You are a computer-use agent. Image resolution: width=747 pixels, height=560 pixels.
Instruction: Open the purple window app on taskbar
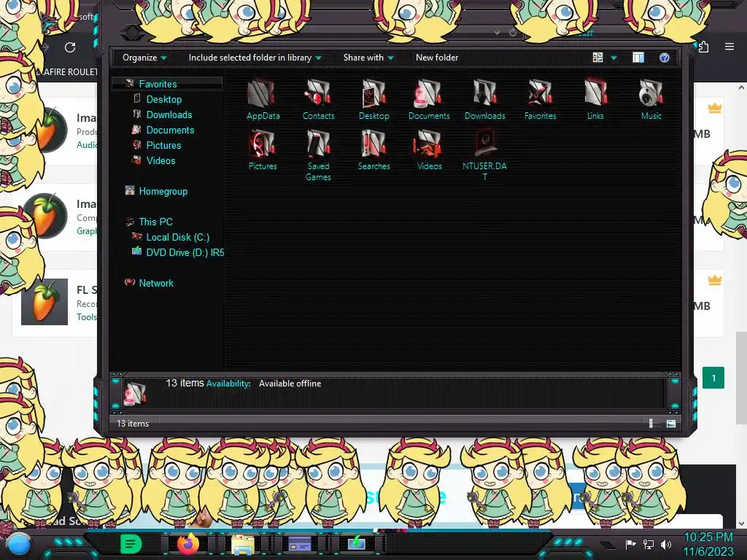coord(300,544)
